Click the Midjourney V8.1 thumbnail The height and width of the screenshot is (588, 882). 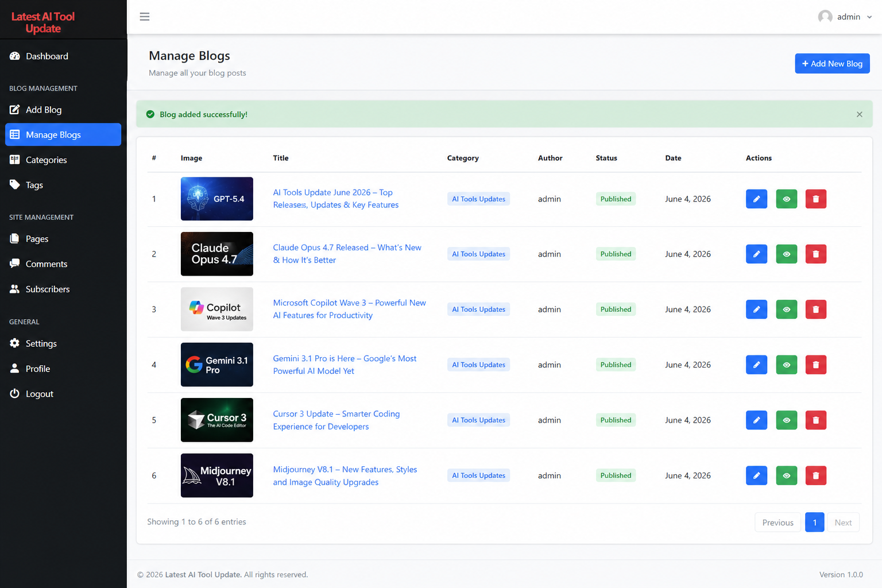[216, 475]
